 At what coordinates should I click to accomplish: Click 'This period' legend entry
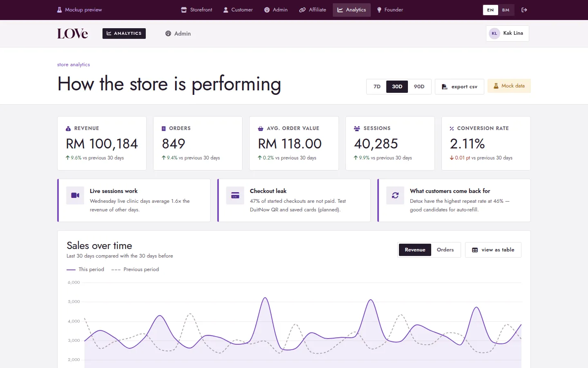[x=85, y=269]
